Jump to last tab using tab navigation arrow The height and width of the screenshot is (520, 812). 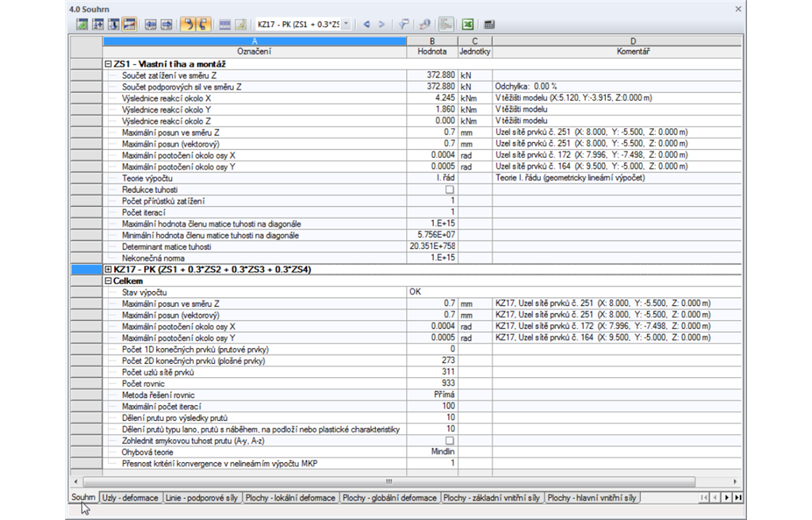(738, 498)
